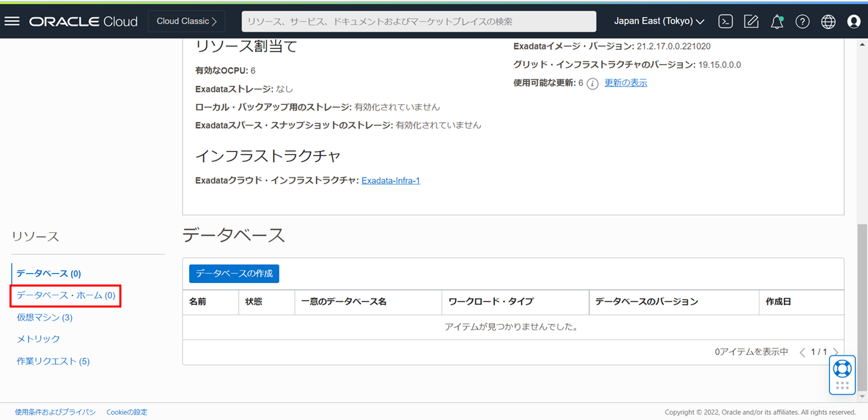Screen dimensions: 868x420
Task: Open the notifications bell icon
Action: pos(777,21)
